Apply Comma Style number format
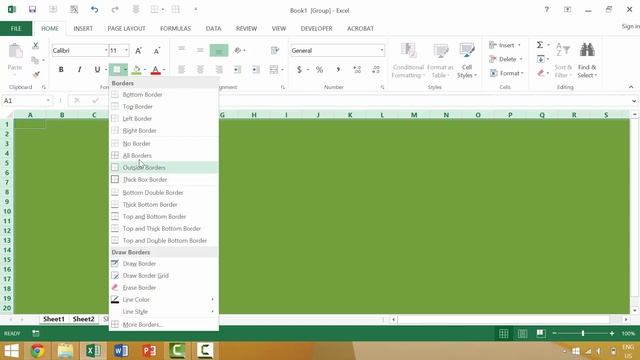640x360 pixels. (338, 70)
